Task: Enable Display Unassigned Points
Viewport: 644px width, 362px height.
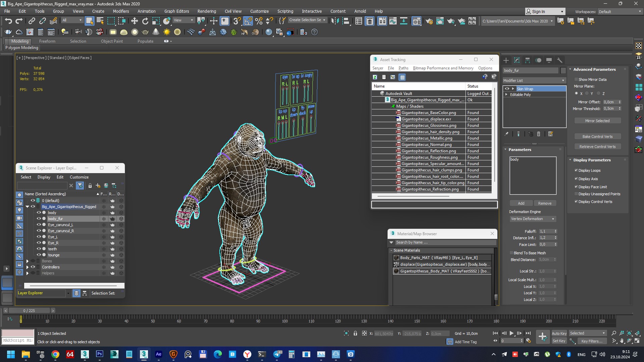Action: (576, 194)
